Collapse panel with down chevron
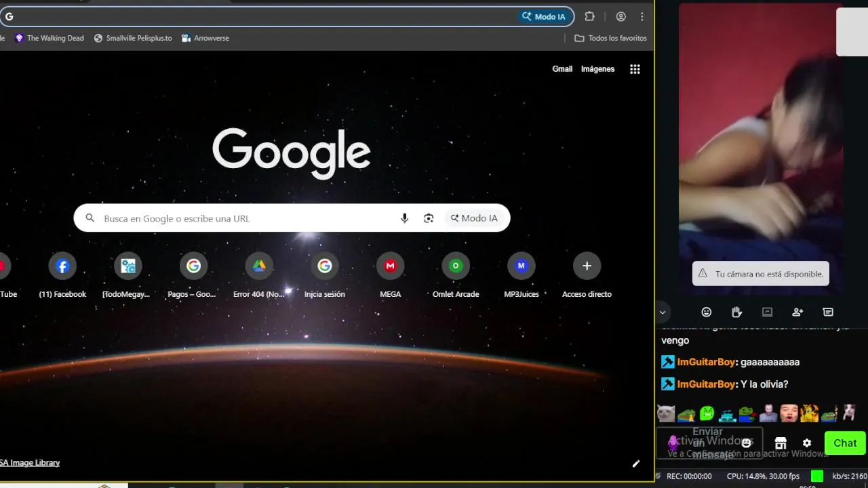The image size is (868, 488). pos(663,312)
